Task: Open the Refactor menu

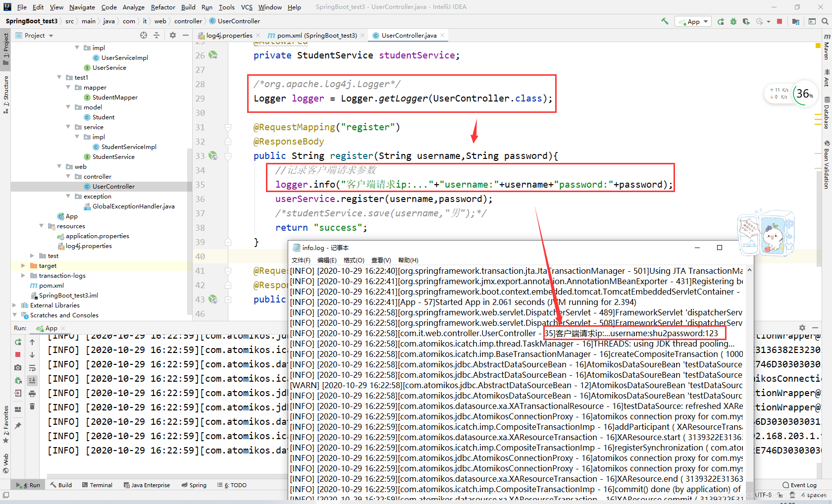Action: tap(163, 7)
